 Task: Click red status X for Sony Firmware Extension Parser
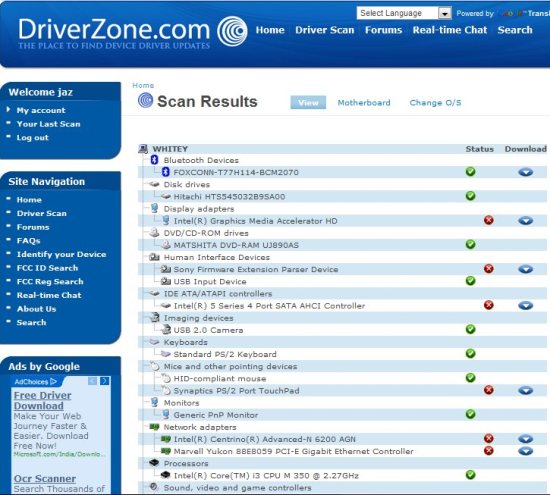click(x=489, y=269)
